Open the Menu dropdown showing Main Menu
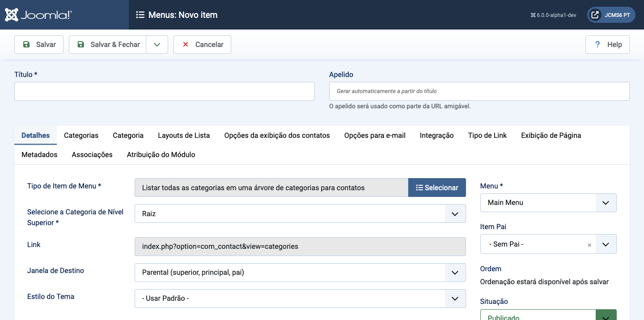Image resolution: width=644 pixels, height=320 pixels. (x=548, y=203)
